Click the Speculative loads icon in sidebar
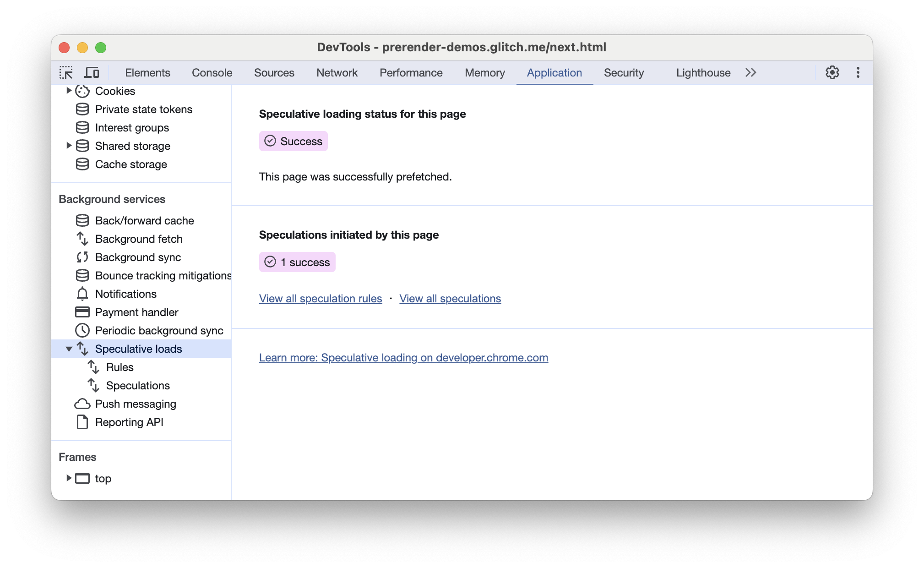 point(82,349)
